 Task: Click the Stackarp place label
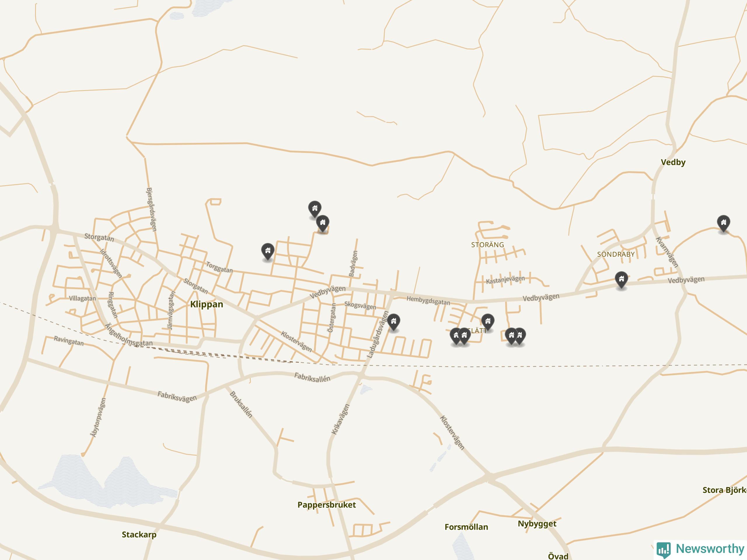click(139, 534)
